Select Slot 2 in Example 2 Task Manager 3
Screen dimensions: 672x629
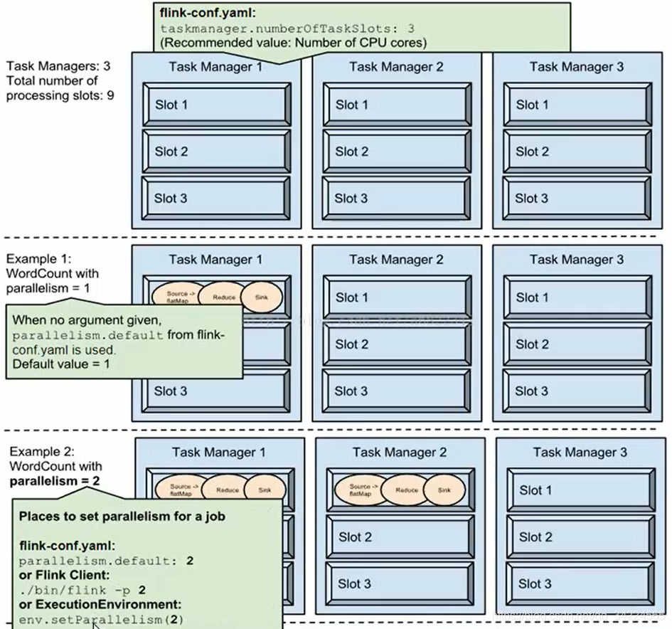[x=581, y=536]
